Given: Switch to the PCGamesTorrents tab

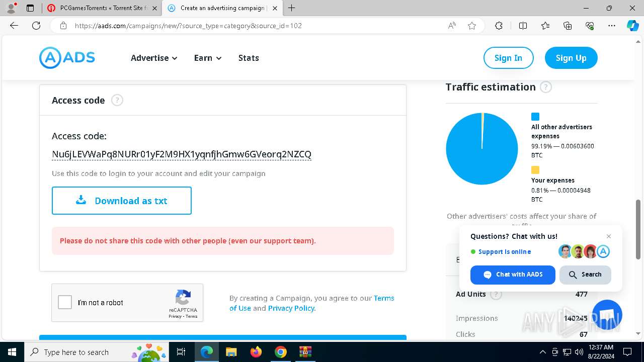Looking at the screenshot, I should coord(102,8).
